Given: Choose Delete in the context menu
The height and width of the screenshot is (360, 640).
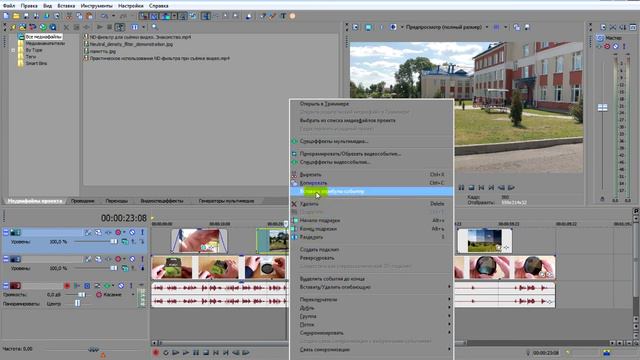Looking at the screenshot, I should 371,204.
